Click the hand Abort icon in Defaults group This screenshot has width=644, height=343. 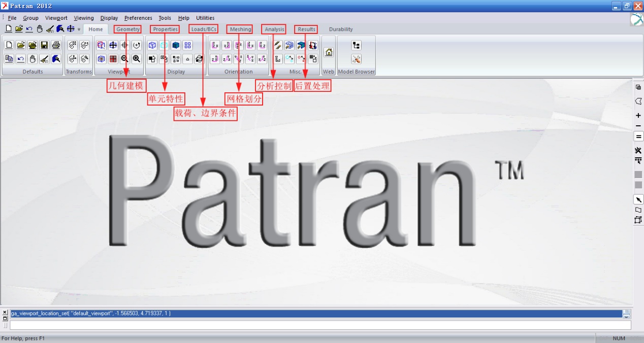[x=33, y=59]
